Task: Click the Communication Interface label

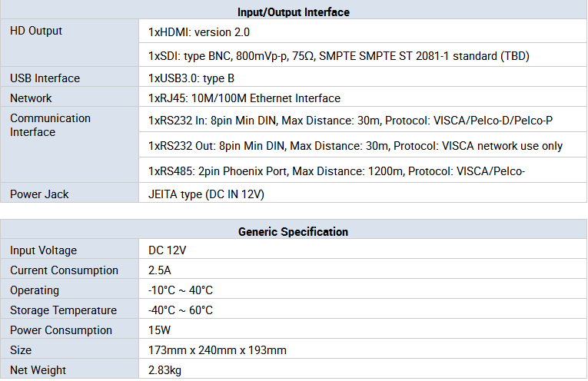Action: [x=50, y=125]
